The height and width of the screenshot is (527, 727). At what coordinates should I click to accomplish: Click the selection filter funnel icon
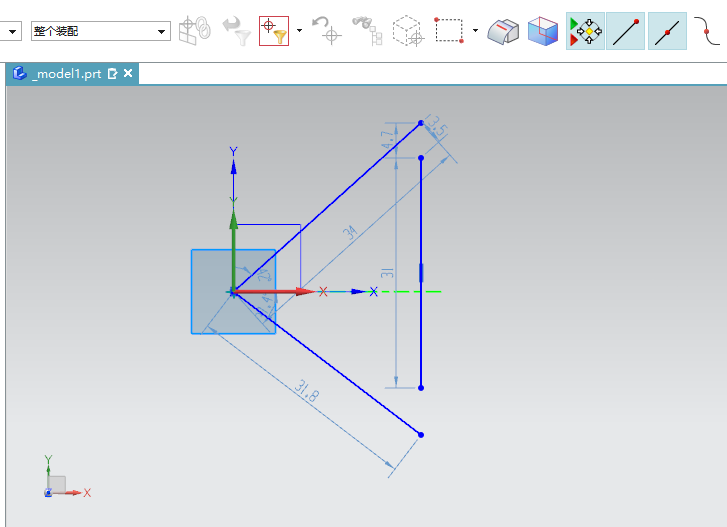pos(274,31)
